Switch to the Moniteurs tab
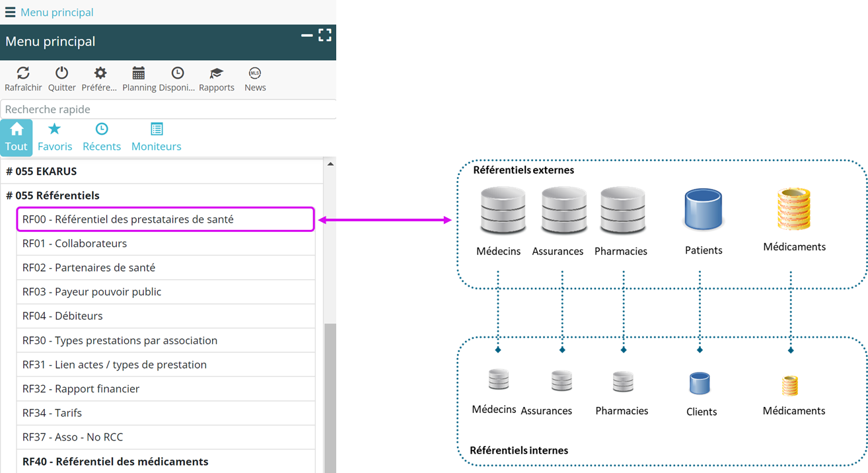This screenshot has width=868, height=473. 156,137
